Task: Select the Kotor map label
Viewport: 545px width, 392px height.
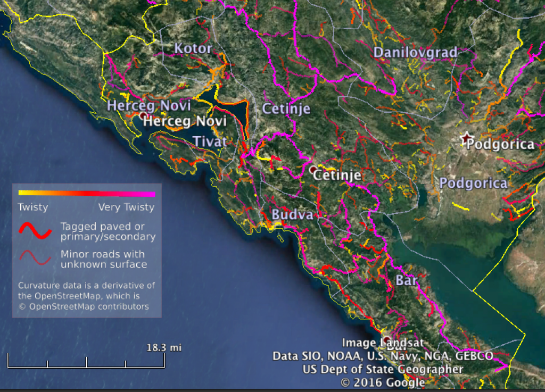Action: pyautogui.click(x=193, y=49)
